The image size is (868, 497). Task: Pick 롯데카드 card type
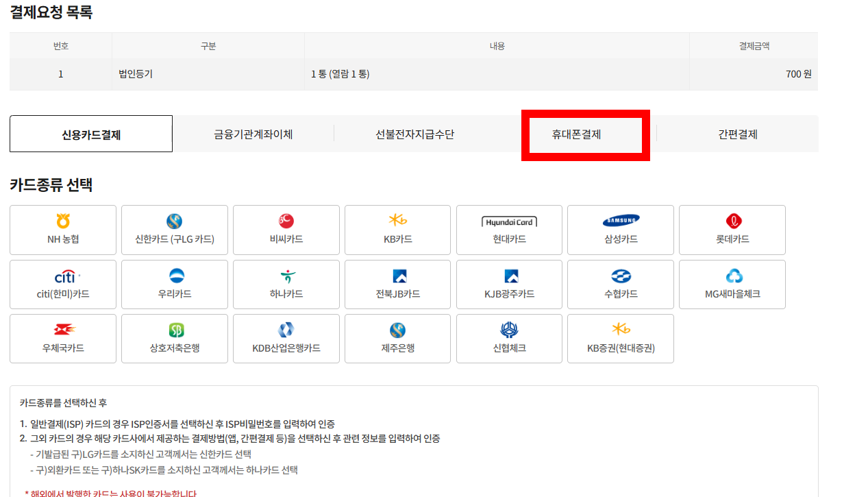[732, 230]
